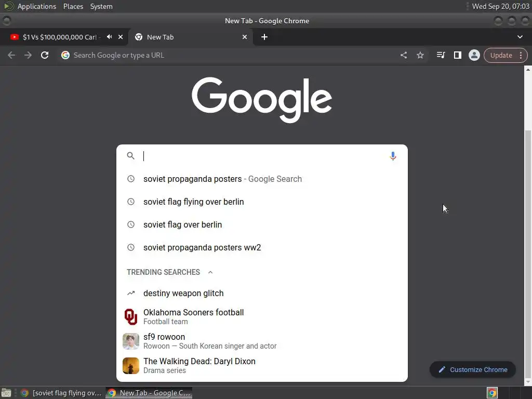Open the window menu button at title bar left

6,21
